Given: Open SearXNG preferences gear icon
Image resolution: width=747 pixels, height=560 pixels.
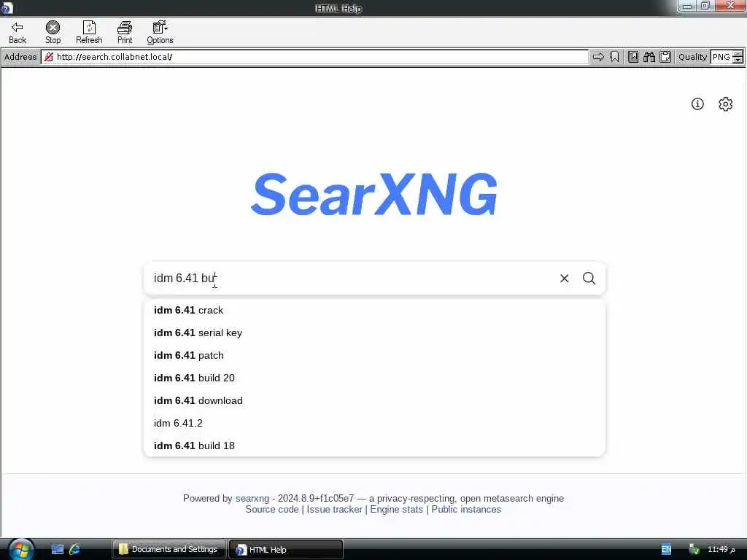Looking at the screenshot, I should pyautogui.click(x=726, y=104).
